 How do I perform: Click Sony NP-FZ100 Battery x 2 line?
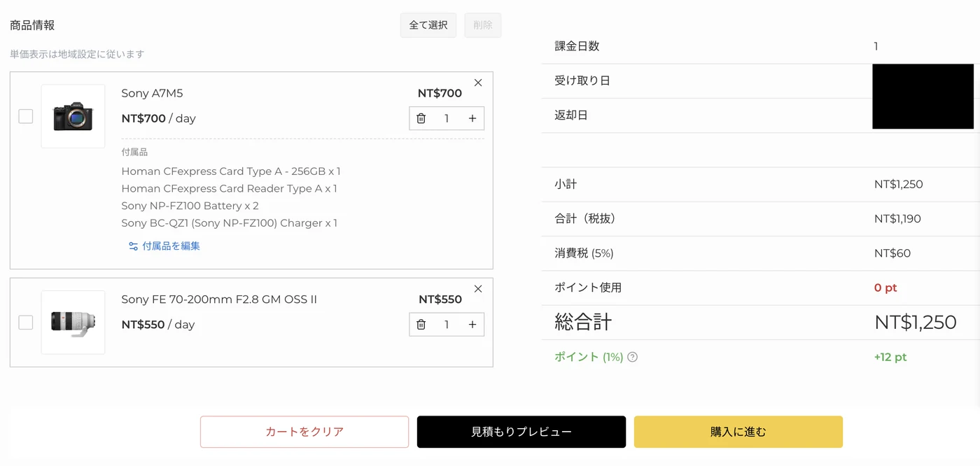[x=190, y=206]
